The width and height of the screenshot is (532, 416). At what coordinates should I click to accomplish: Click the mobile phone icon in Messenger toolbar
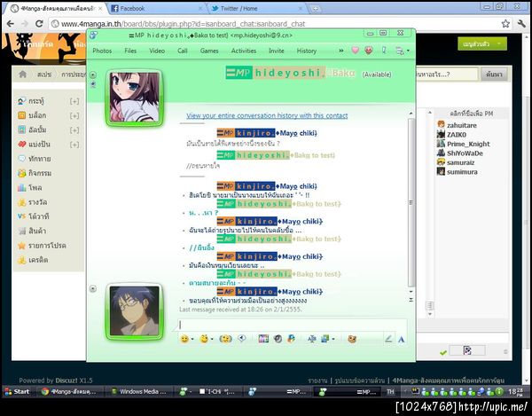point(384,51)
